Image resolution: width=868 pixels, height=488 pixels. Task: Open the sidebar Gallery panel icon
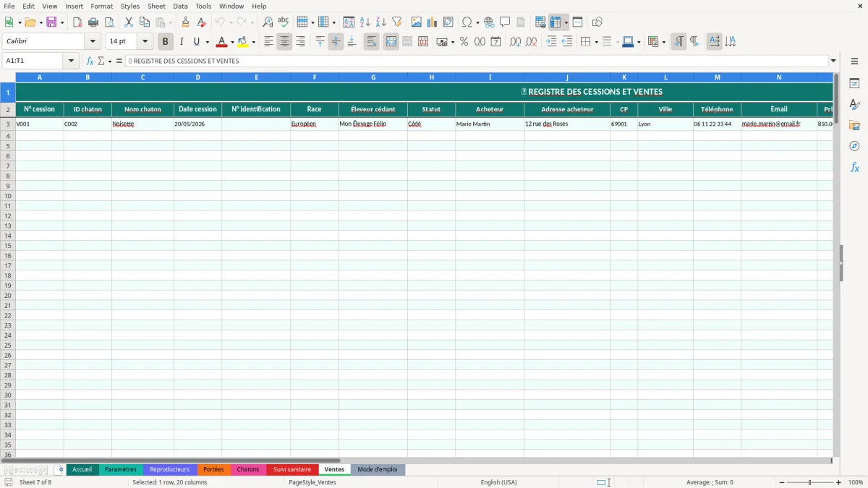(854, 126)
